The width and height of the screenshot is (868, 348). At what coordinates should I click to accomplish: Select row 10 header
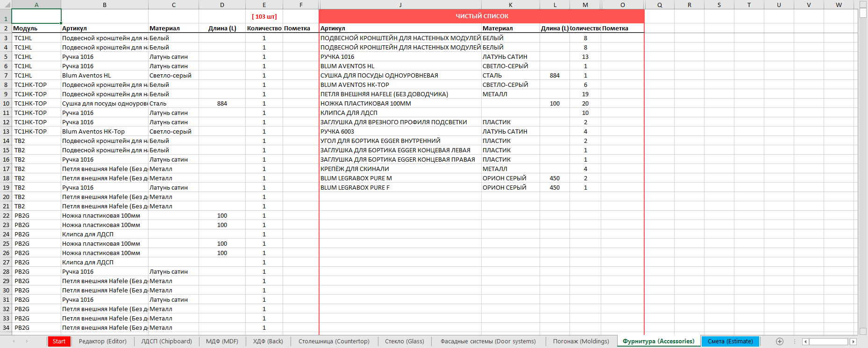6,104
